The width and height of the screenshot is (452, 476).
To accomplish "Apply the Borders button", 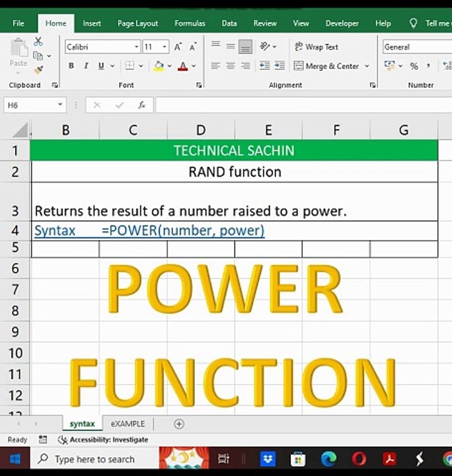I will [x=130, y=65].
